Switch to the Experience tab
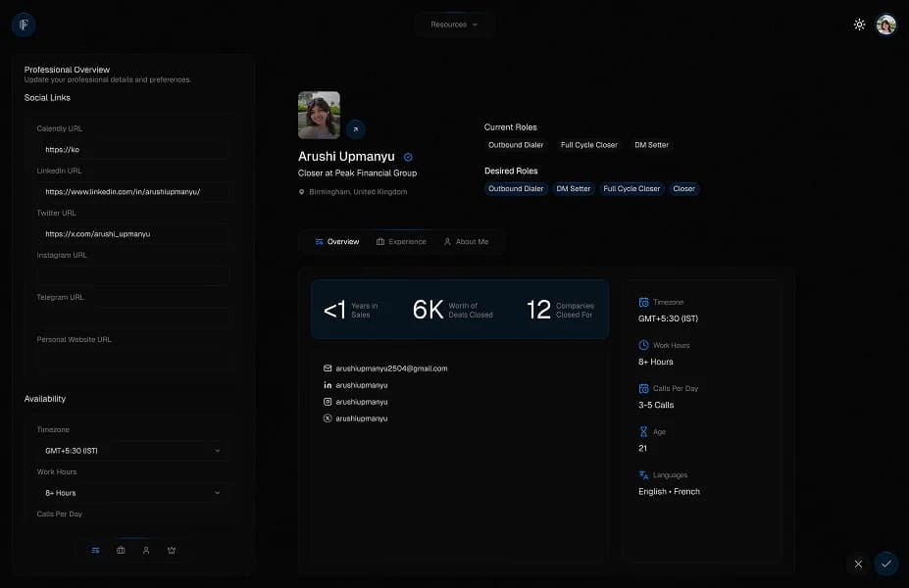909x588 pixels. [x=401, y=241]
